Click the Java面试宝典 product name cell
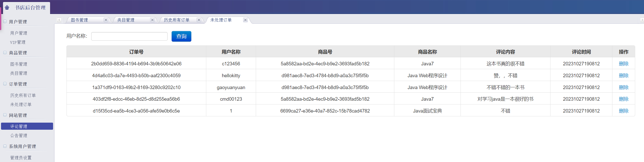644x162 pixels. pyautogui.click(x=427, y=111)
